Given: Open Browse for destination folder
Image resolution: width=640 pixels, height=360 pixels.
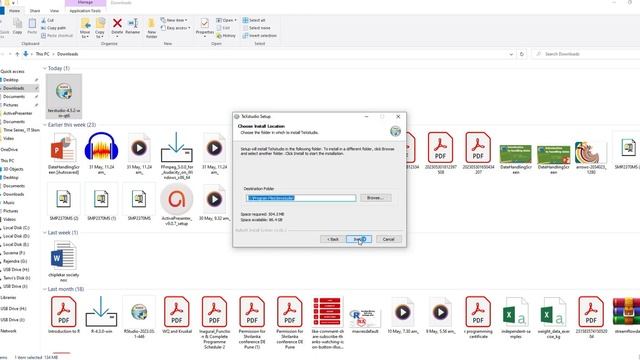Looking at the screenshot, I should point(376,198).
